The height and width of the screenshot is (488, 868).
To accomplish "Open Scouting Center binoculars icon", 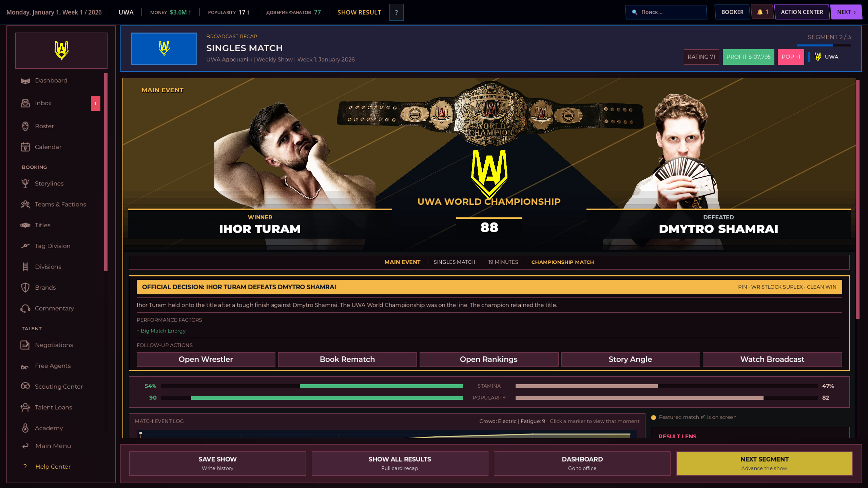I will click(25, 386).
